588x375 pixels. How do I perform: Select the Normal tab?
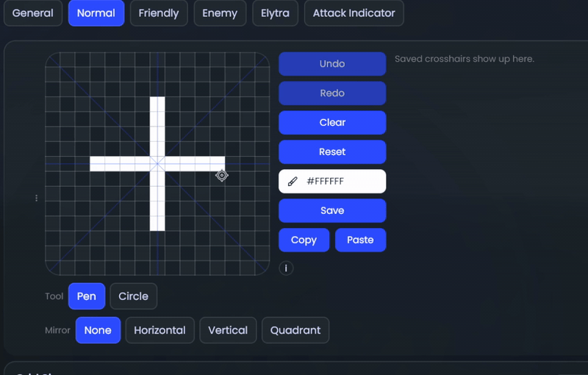pos(96,13)
